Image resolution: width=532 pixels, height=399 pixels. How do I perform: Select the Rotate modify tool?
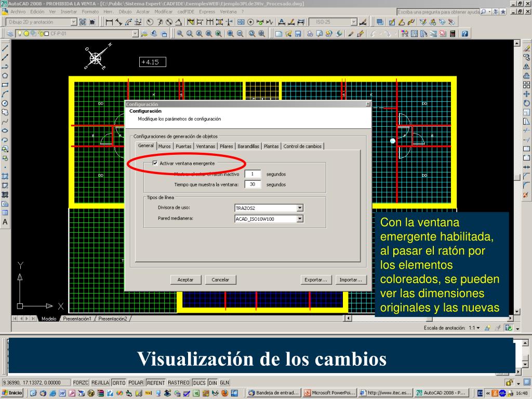click(526, 103)
